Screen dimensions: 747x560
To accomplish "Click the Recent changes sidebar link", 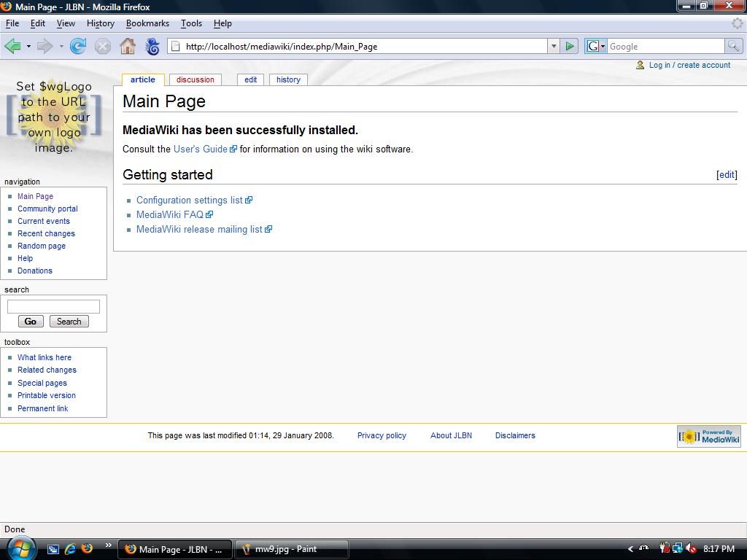I will (46, 233).
